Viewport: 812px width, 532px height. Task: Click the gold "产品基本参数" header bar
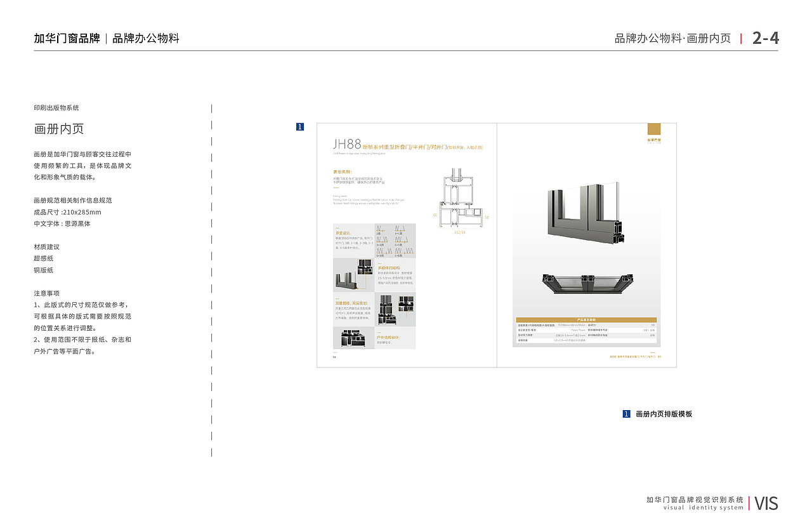click(587, 319)
